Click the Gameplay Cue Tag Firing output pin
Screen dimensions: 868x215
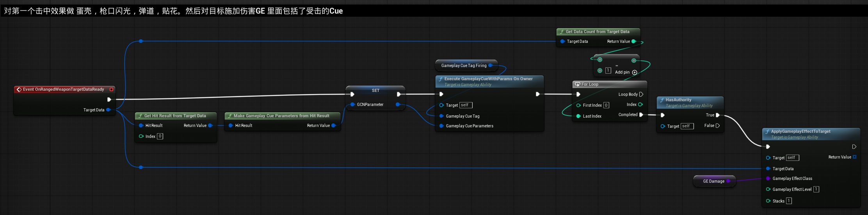[x=491, y=65]
